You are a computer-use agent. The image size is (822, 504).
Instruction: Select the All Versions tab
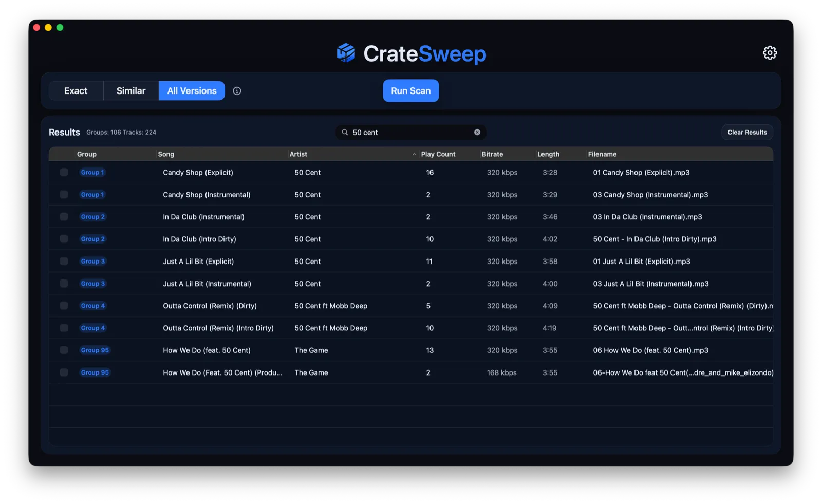click(x=192, y=91)
